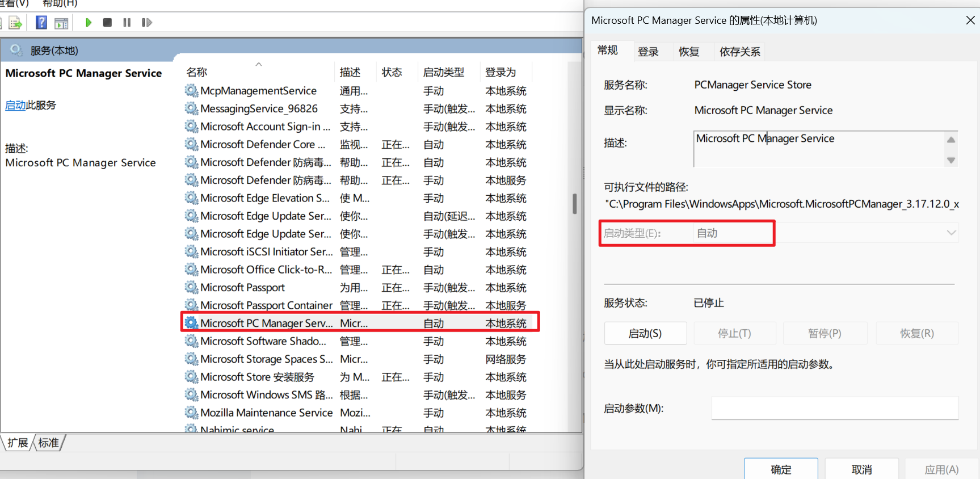
Task: Switch to the 标准 view tab
Action: tap(49, 443)
